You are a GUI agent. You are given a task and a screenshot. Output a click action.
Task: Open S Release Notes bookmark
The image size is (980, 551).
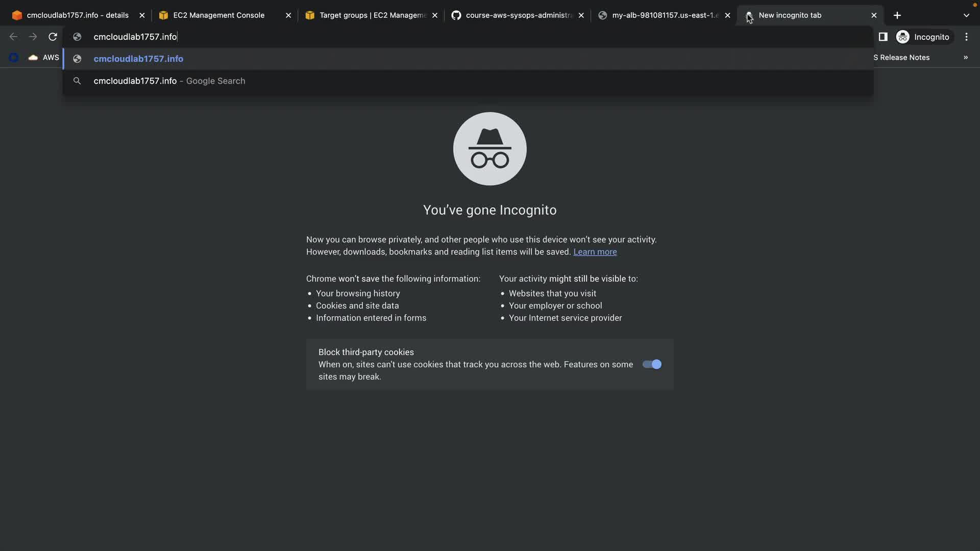pyautogui.click(x=901, y=58)
